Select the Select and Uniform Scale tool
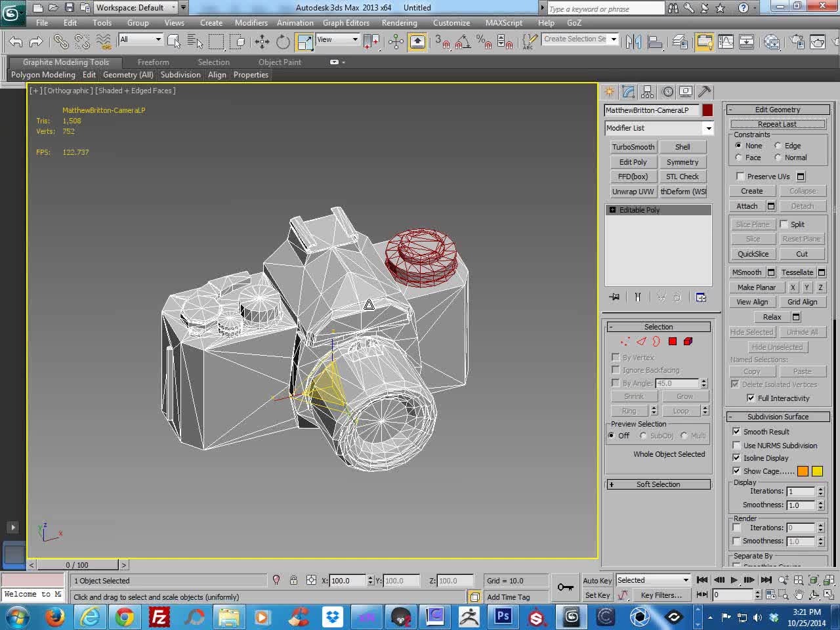 304,42
